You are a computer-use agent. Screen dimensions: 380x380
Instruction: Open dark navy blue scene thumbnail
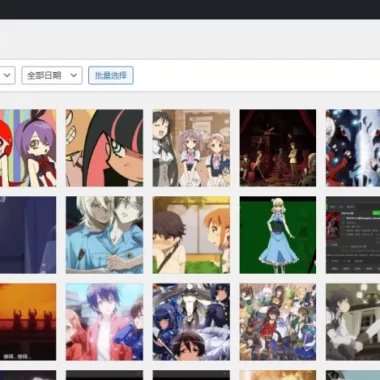click(28, 235)
